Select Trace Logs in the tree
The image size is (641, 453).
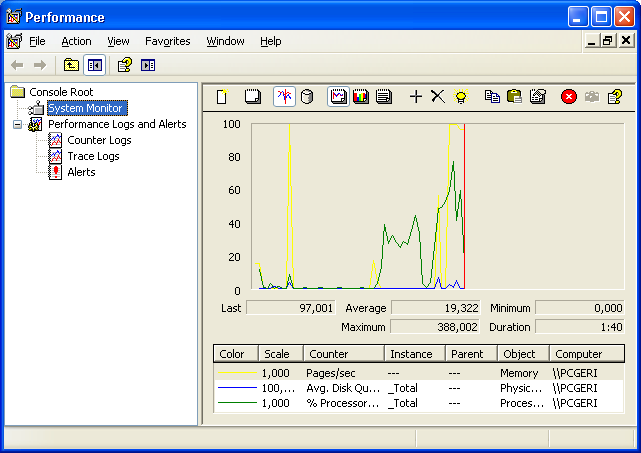pyautogui.click(x=93, y=156)
